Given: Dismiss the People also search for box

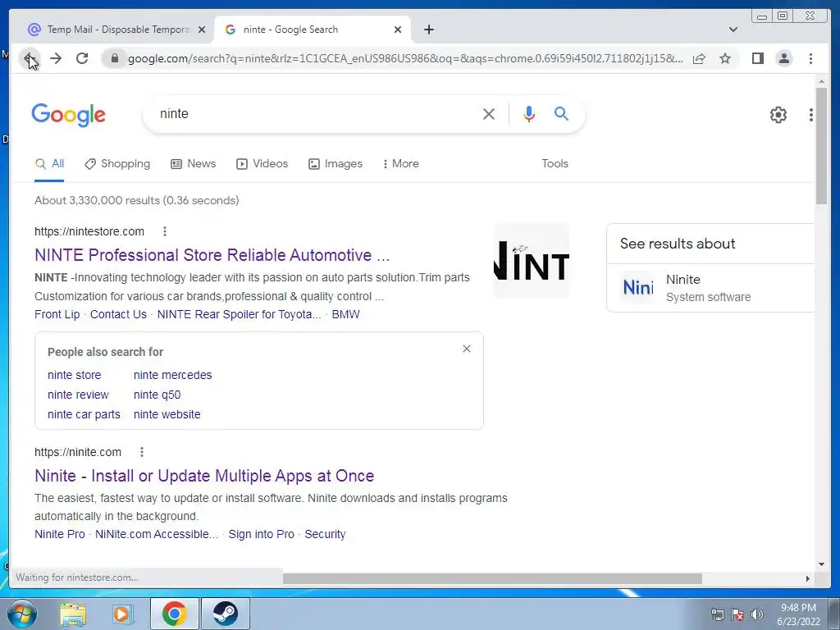Looking at the screenshot, I should click(467, 349).
